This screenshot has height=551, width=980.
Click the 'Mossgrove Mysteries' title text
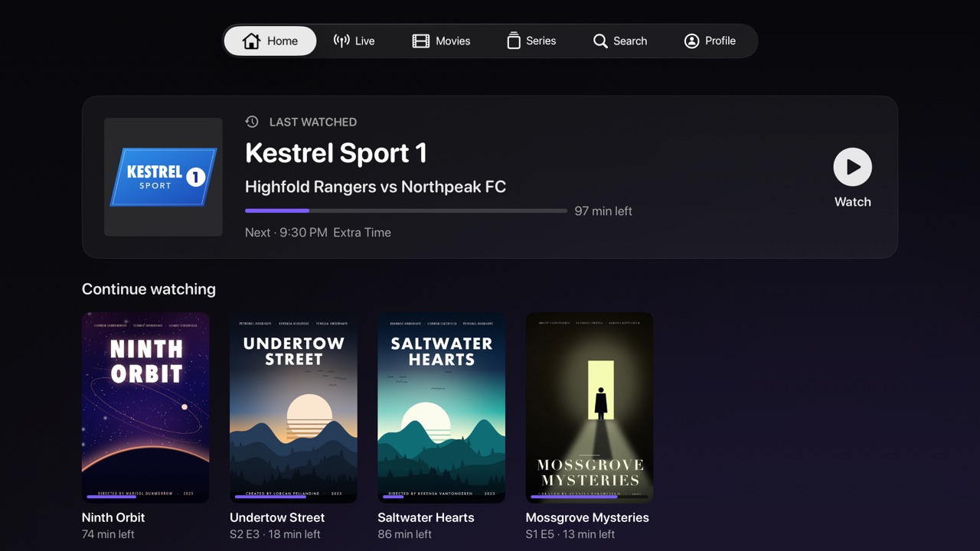click(x=587, y=517)
